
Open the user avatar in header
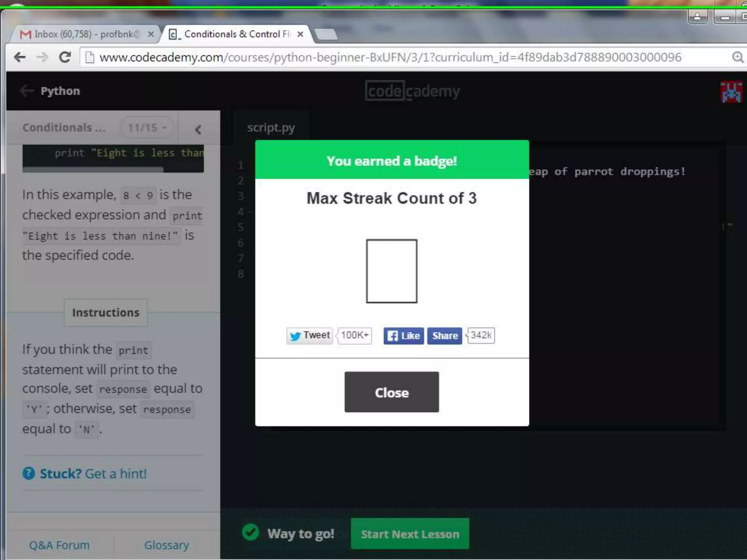click(x=731, y=92)
